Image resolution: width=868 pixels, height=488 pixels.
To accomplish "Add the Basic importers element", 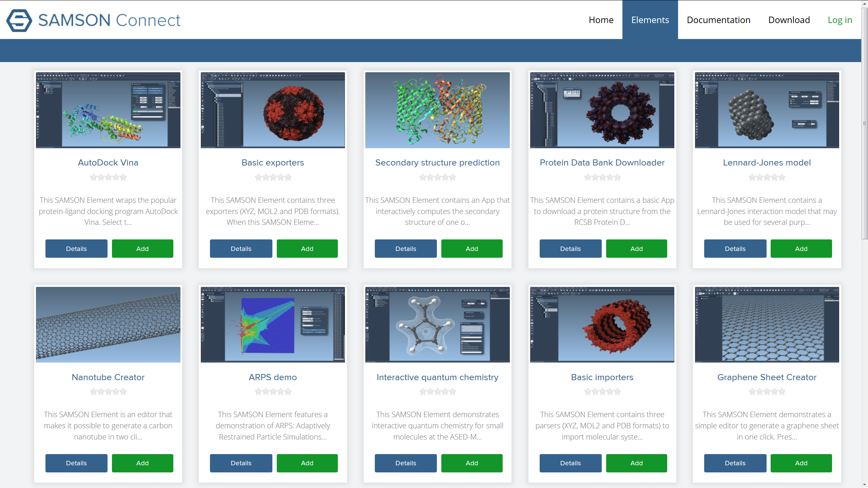I will (636, 463).
